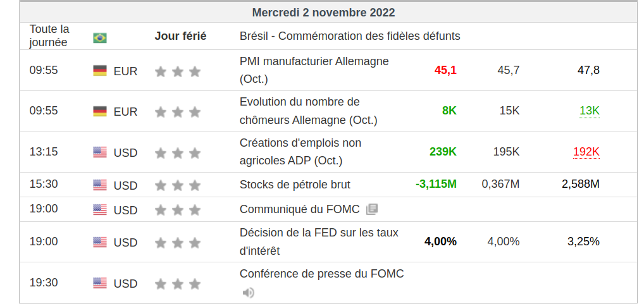Open Communiqué du FOMC event
The height and width of the screenshot is (306, 644).
pos(299,209)
